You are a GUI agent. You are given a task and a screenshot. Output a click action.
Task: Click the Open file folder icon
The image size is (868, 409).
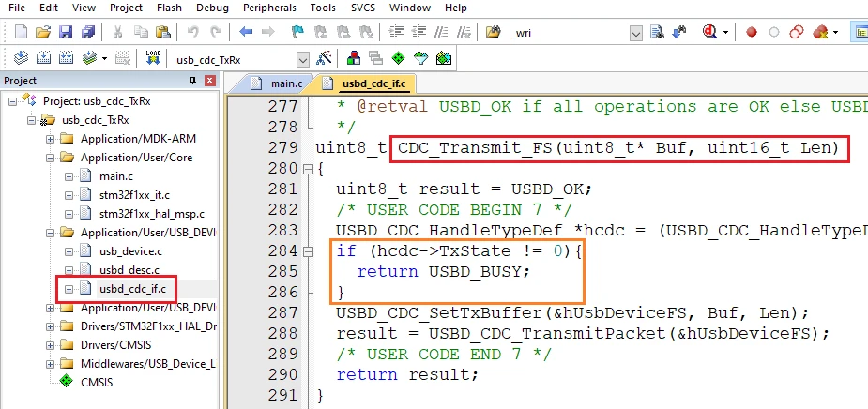pyautogui.click(x=43, y=32)
